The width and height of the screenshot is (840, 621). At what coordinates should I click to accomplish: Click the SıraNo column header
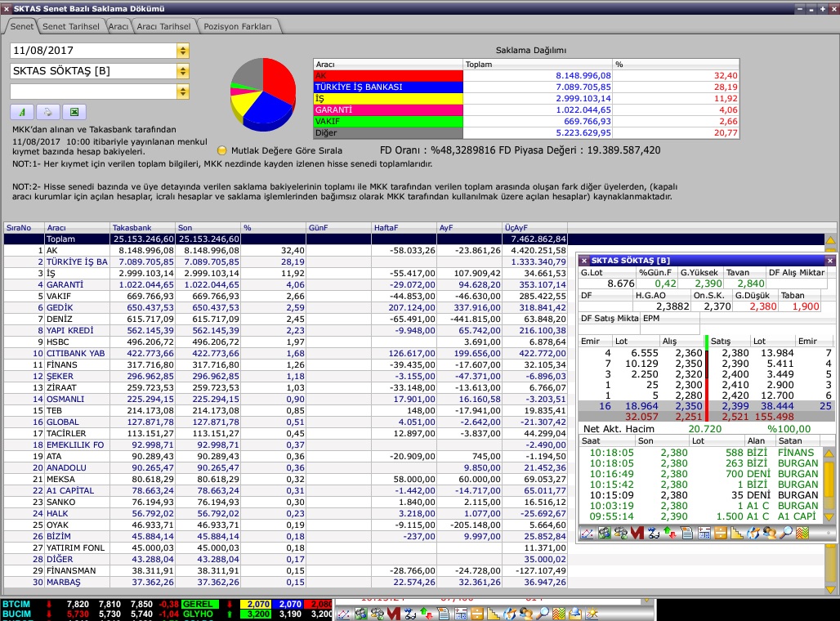[24, 228]
